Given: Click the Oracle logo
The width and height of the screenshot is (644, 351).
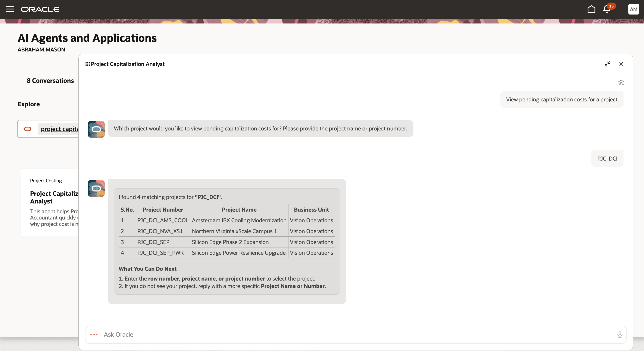Looking at the screenshot, I should pyautogui.click(x=40, y=9).
